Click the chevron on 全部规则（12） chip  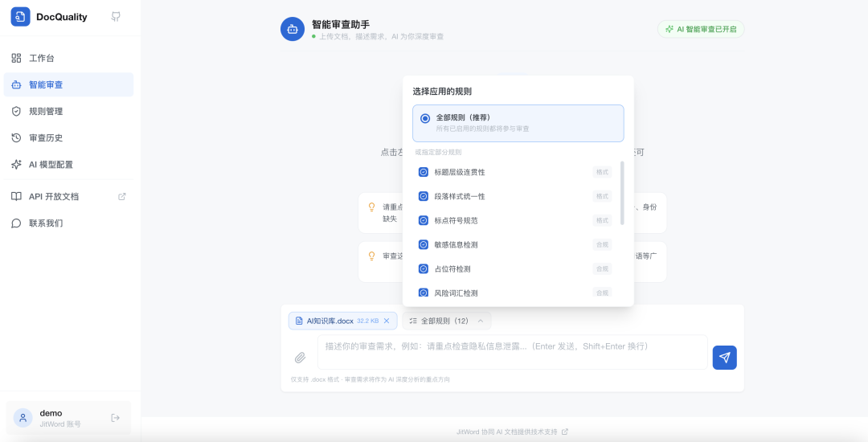coord(481,321)
